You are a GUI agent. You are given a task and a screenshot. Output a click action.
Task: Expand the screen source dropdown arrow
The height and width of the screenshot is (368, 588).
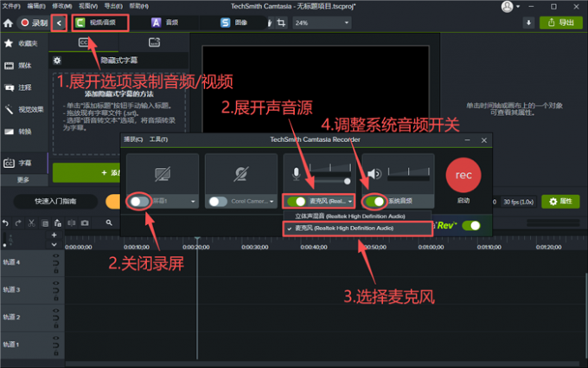coord(193,202)
